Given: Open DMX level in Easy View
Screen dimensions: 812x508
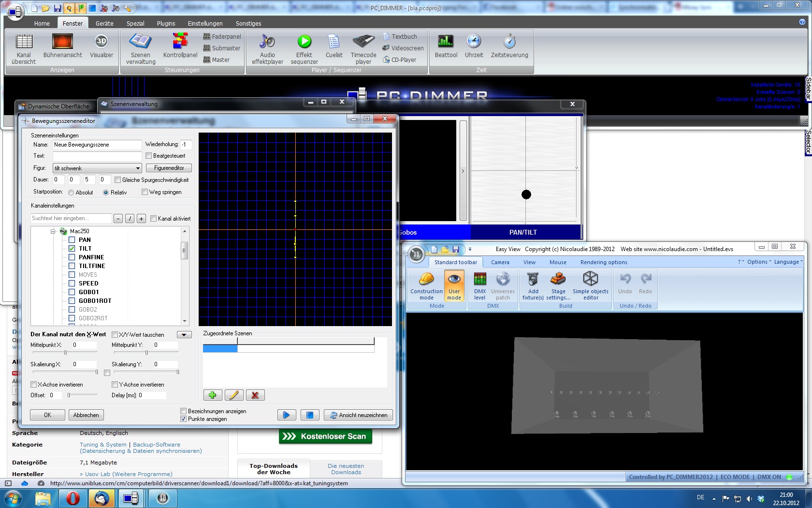Looking at the screenshot, I should pos(479,285).
